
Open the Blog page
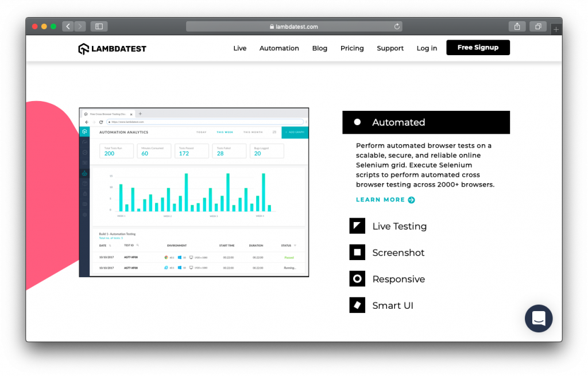319,48
